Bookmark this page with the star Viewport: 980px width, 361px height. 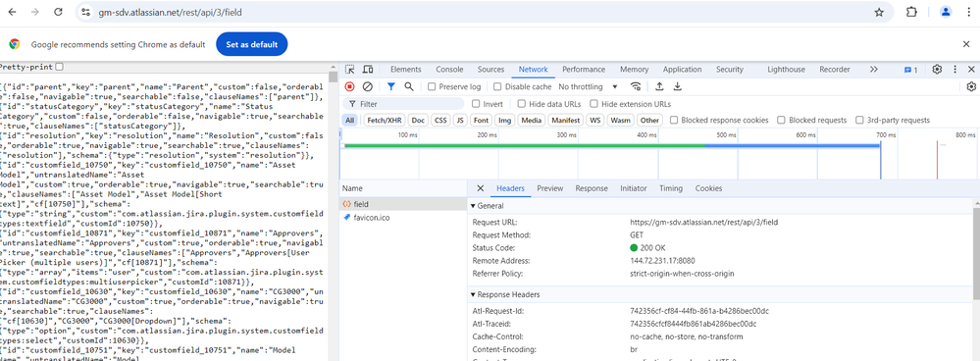(x=879, y=12)
